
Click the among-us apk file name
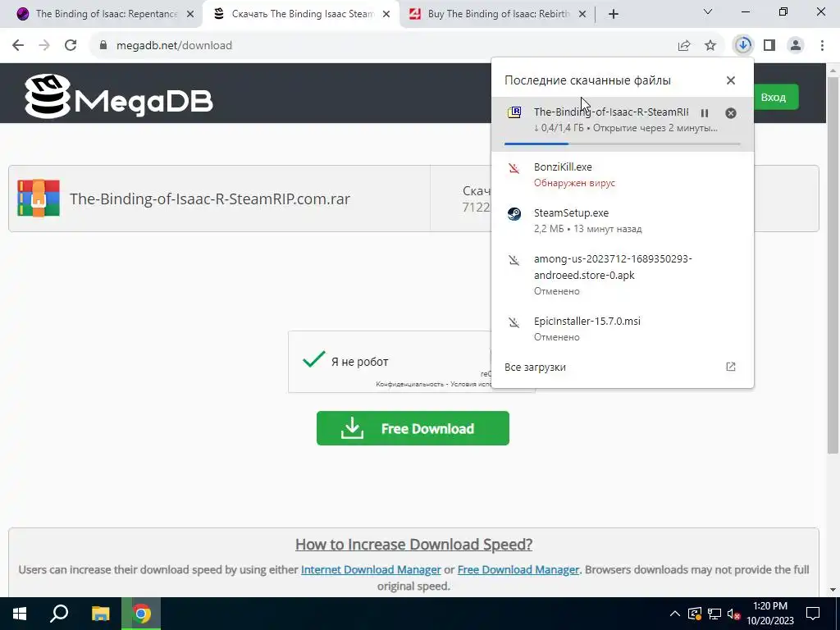click(x=613, y=267)
